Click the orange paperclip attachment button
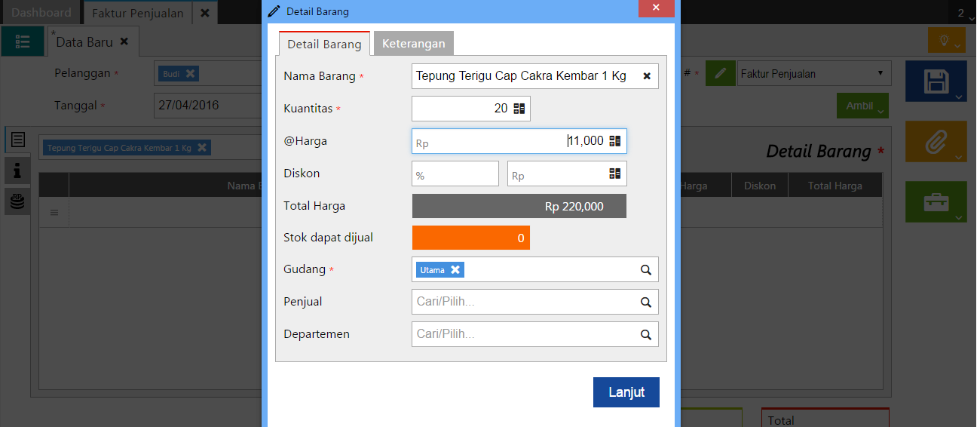980x427 pixels. (x=936, y=141)
